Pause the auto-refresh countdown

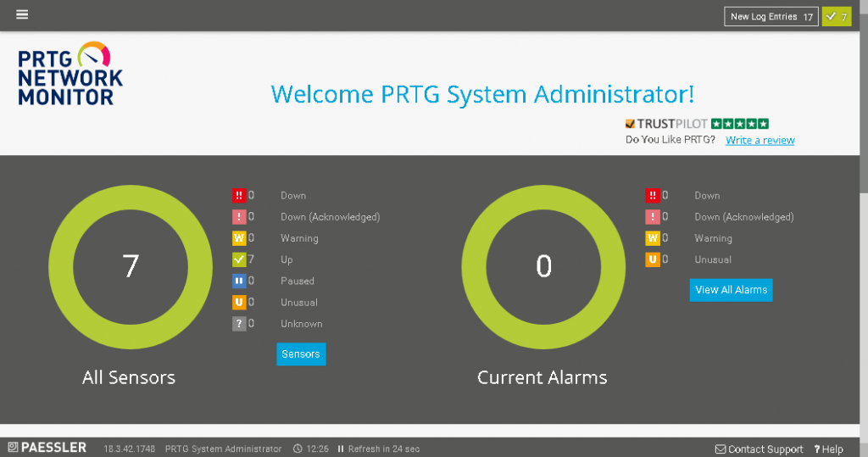pos(341,449)
